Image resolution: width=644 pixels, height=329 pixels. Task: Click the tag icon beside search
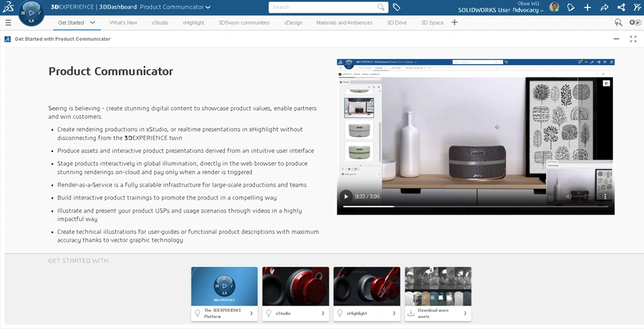click(x=396, y=7)
